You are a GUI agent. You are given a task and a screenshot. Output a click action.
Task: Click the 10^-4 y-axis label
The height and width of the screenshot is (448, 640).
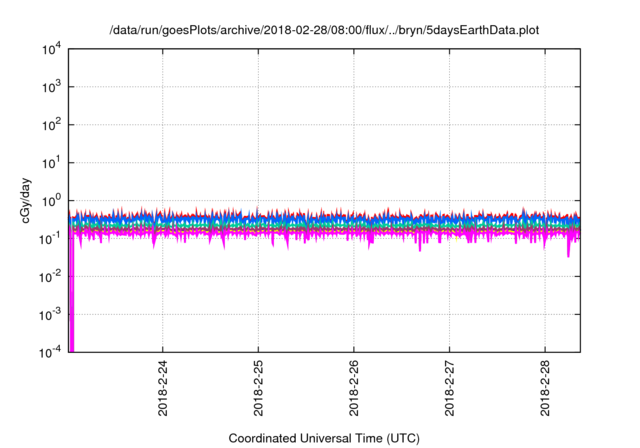click(x=50, y=352)
